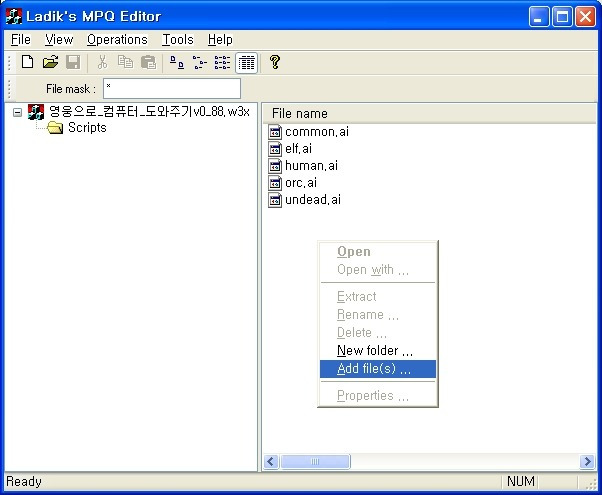Click the undead.ai file icon
This screenshot has height=495, width=602.
(275, 200)
